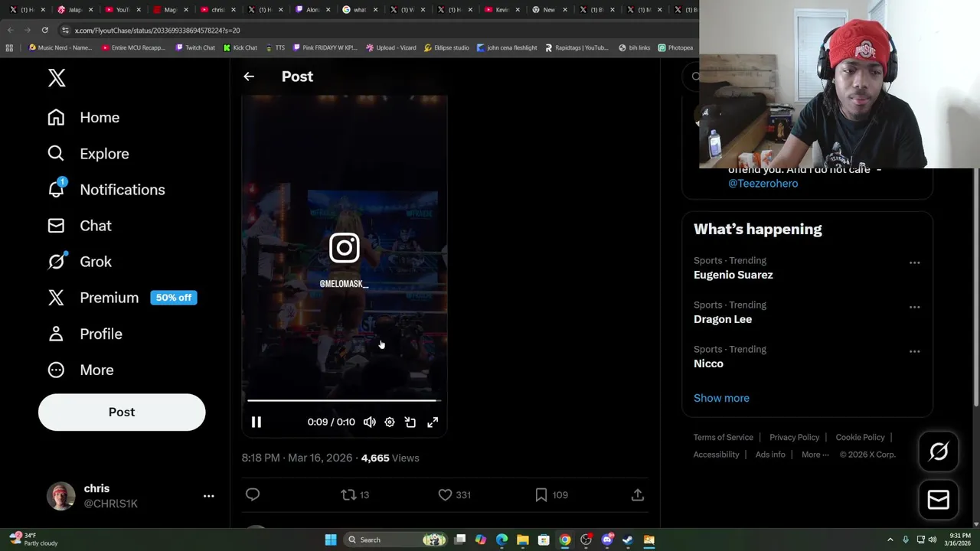Open Notifications with the bell icon
Viewport: 980px width, 551px height.
point(106,190)
